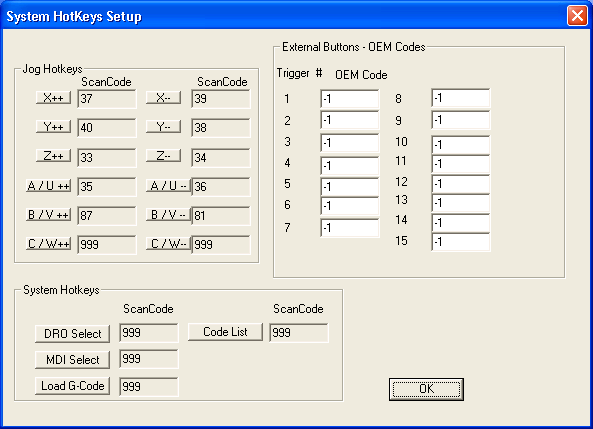
Task: Click Z-- scancode field showing 34
Action: pyautogui.click(x=221, y=157)
